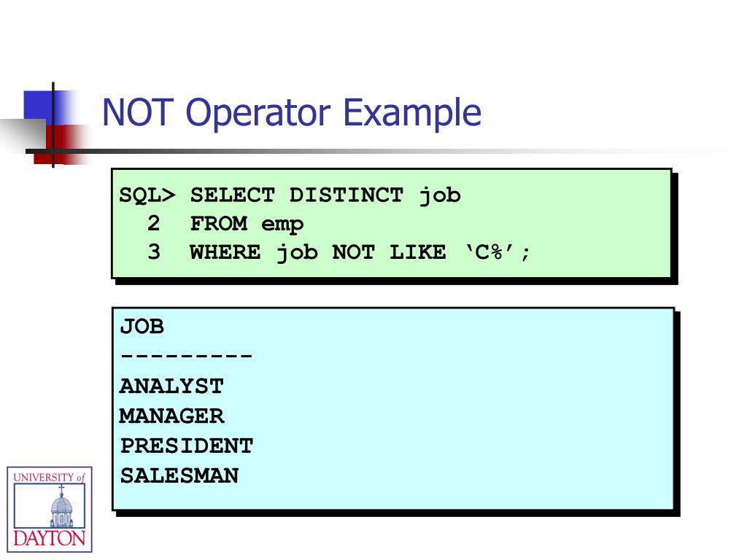747x560 pixels.
Task: Select the SALESMAN result row
Action: tap(179, 475)
